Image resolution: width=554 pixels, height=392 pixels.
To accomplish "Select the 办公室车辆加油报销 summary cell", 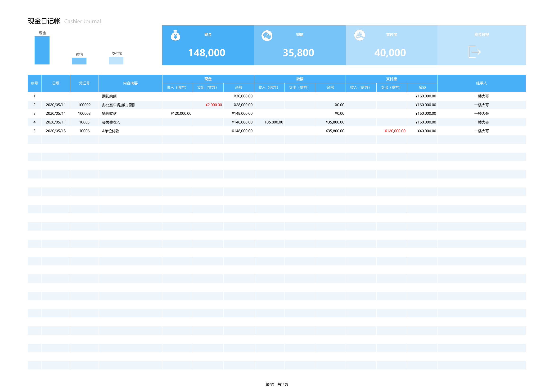I will click(x=118, y=105).
